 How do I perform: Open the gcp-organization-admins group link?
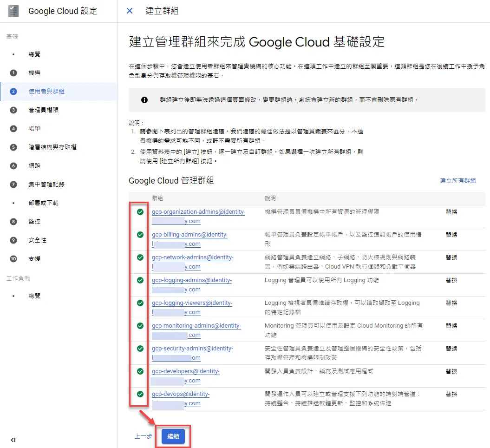[x=198, y=217]
